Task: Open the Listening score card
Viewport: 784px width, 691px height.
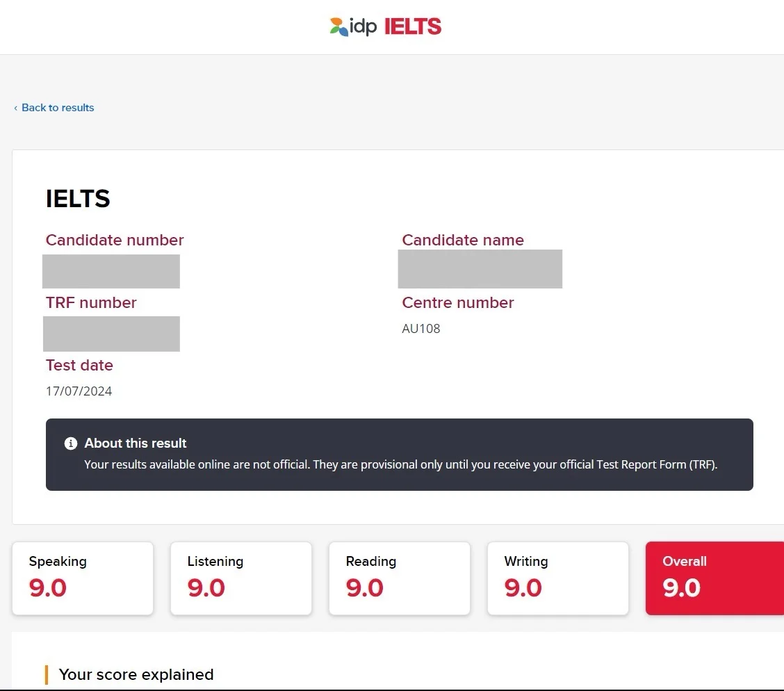Action: coord(241,578)
